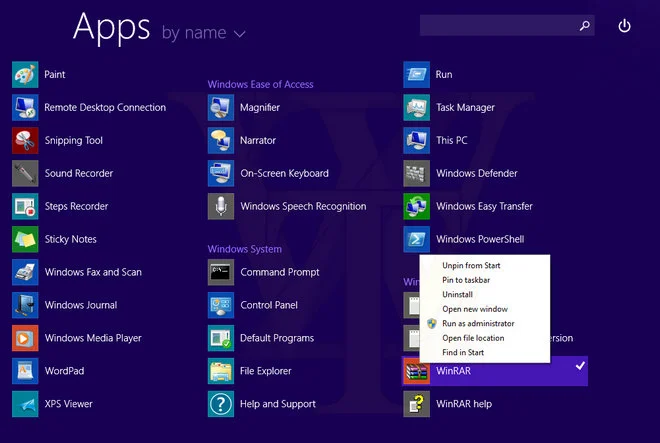Open Windows Journal icon

25,305
